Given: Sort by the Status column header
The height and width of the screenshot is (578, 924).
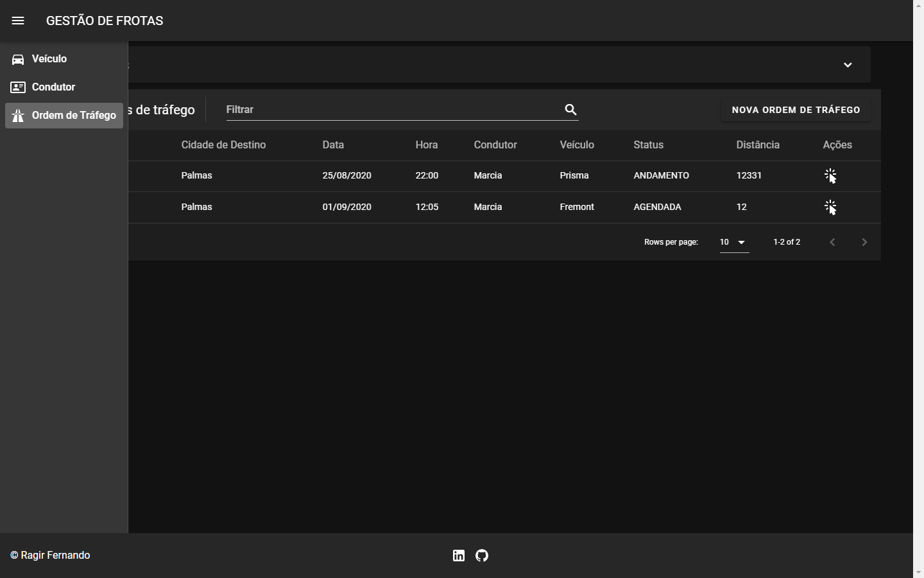Looking at the screenshot, I should point(649,145).
